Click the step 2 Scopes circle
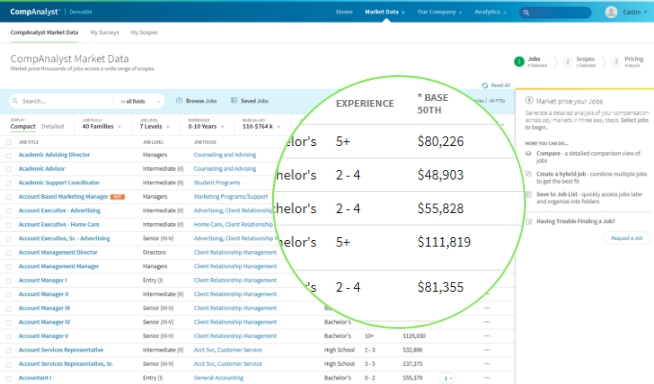Screen dimensions: 654x384 point(567,62)
